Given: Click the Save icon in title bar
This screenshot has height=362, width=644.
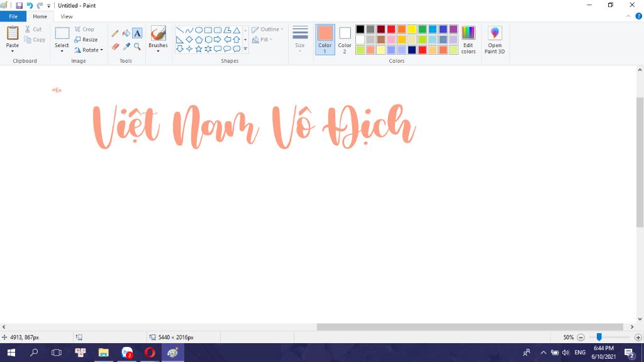Looking at the screenshot, I should coord(19,5).
